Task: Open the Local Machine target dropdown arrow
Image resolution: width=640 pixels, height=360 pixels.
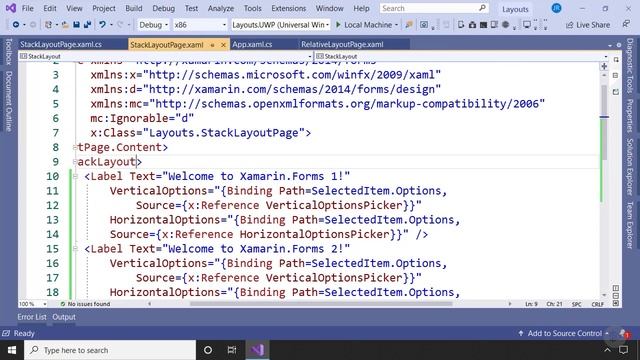Action: 396,25
